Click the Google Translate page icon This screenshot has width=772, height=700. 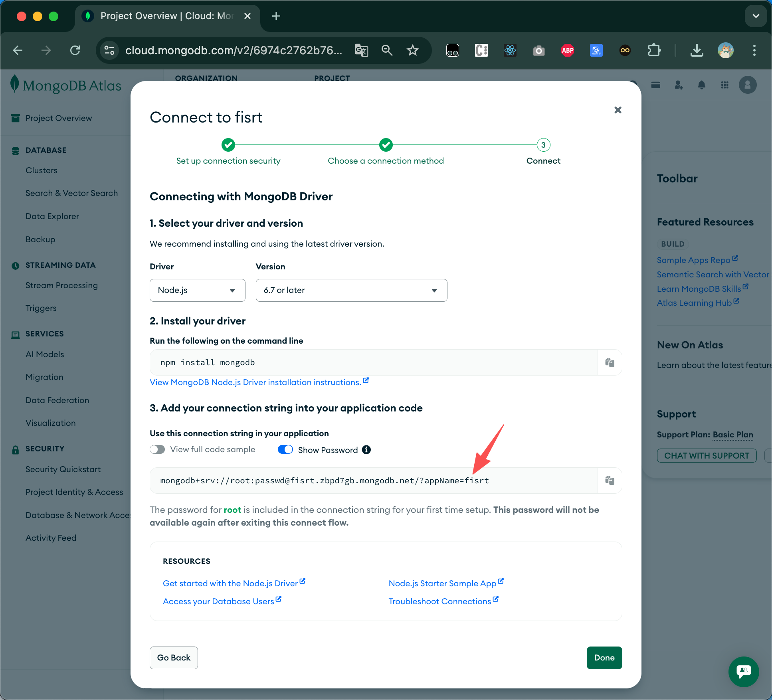(x=361, y=50)
